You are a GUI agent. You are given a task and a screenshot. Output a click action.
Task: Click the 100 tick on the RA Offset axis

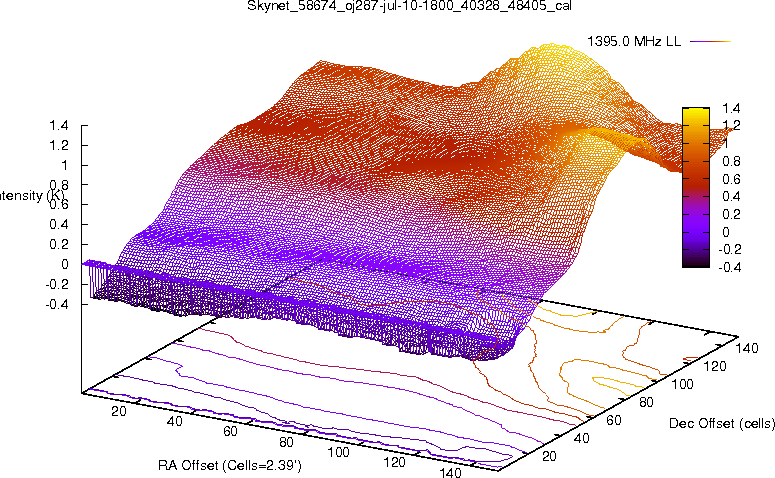[x=339, y=452]
